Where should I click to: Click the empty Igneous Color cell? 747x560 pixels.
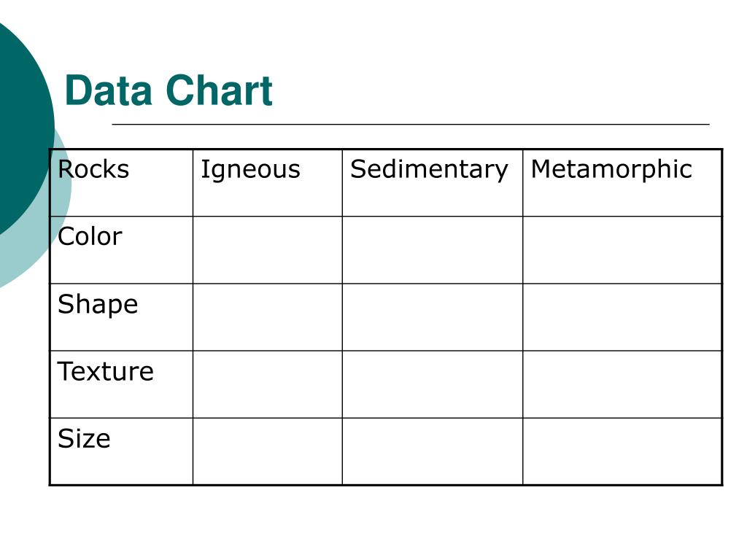(268, 250)
